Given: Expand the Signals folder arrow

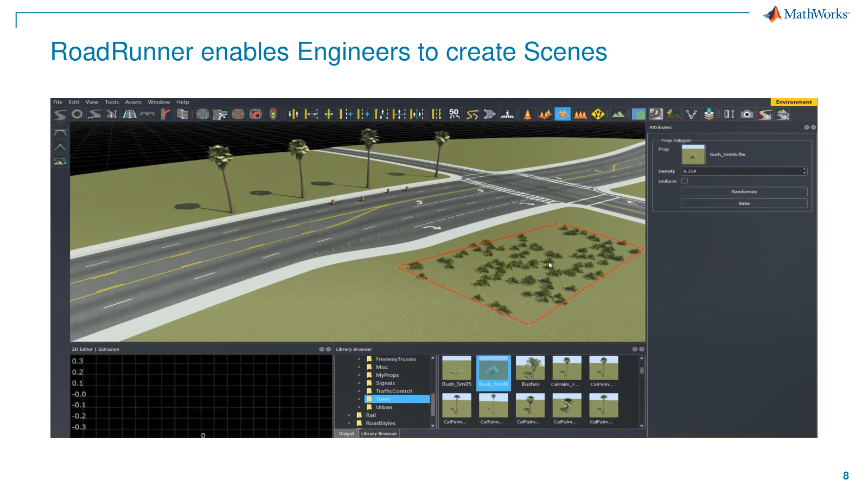Looking at the screenshot, I should pyautogui.click(x=359, y=383).
